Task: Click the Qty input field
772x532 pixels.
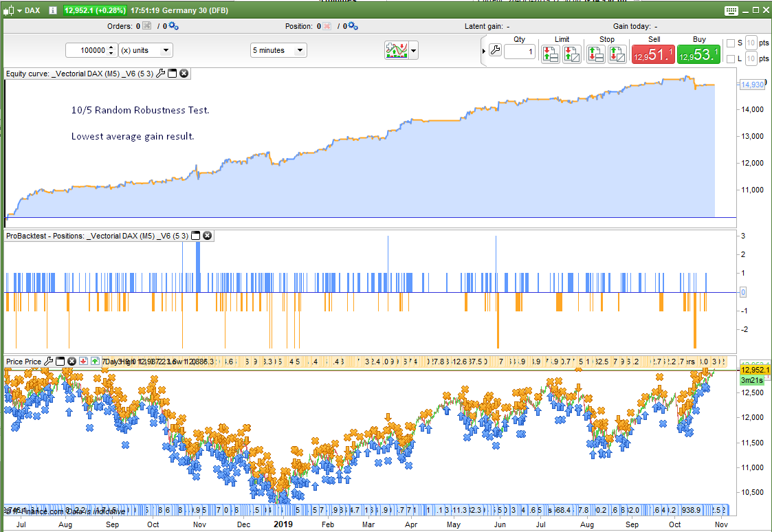Action: point(519,52)
